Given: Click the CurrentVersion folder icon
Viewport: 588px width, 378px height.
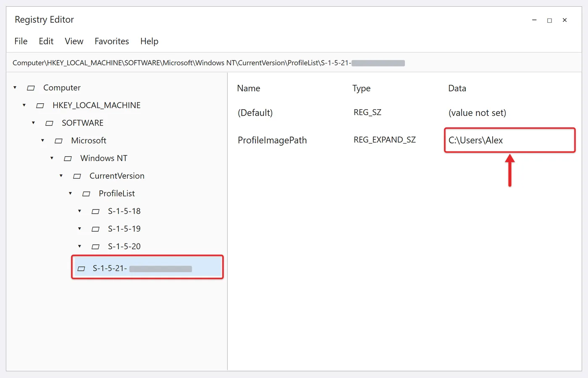Looking at the screenshot, I should (77, 176).
